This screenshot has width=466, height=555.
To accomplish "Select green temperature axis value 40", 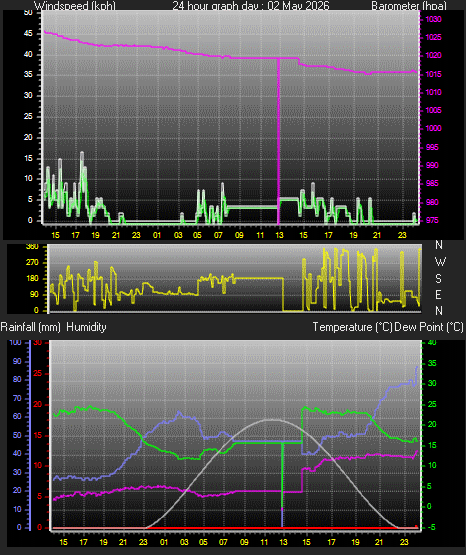I will pos(432,343).
